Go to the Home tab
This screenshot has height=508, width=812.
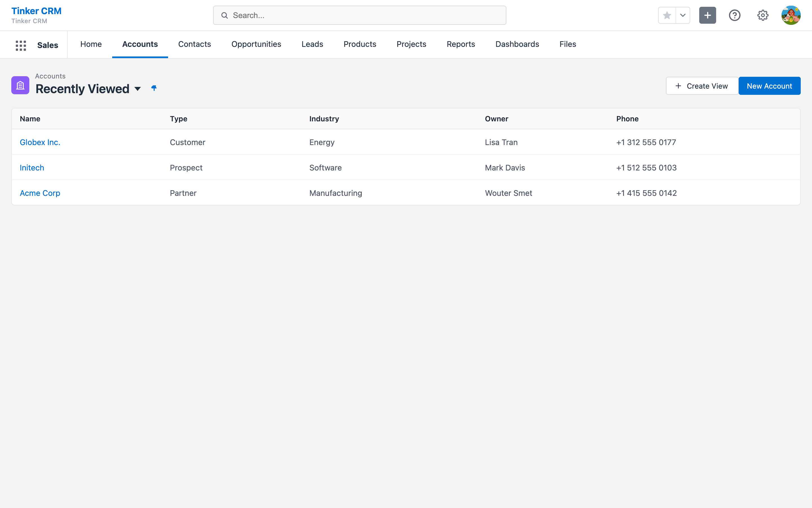[x=91, y=44]
